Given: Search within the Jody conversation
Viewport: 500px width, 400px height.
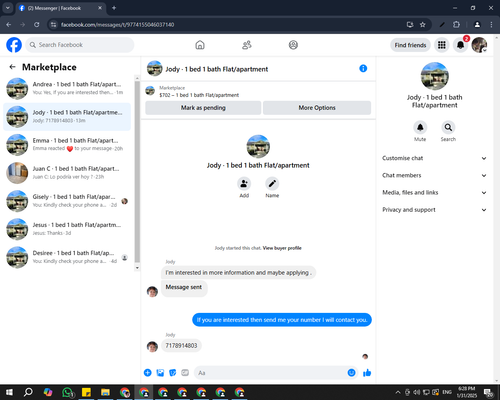Looking at the screenshot, I should pos(448,127).
